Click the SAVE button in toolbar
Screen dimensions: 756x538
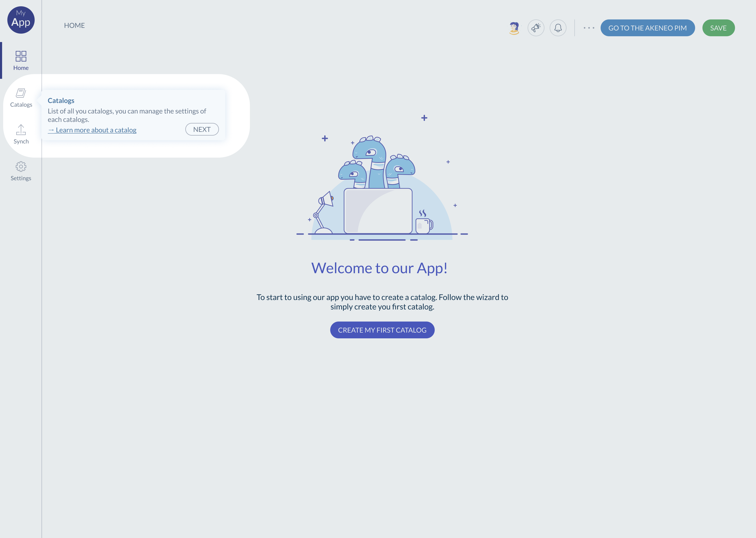pyautogui.click(x=718, y=27)
